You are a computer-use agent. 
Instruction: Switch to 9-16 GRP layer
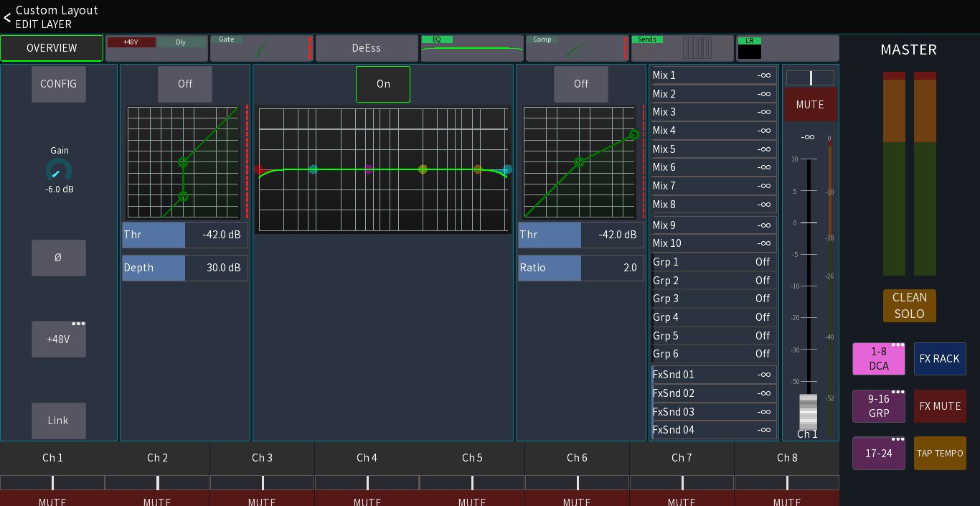(879, 406)
